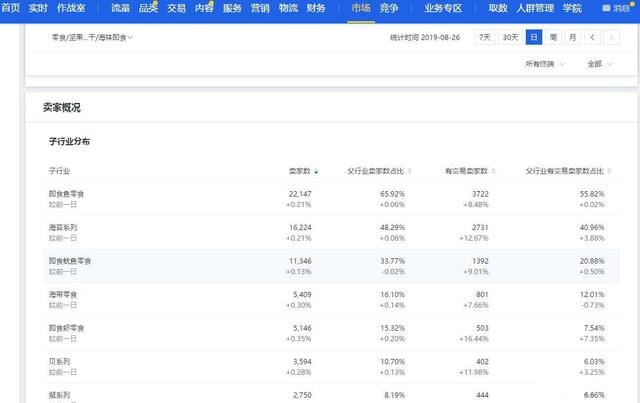Open the 财务 nav item
640x403 pixels.
[x=316, y=8]
